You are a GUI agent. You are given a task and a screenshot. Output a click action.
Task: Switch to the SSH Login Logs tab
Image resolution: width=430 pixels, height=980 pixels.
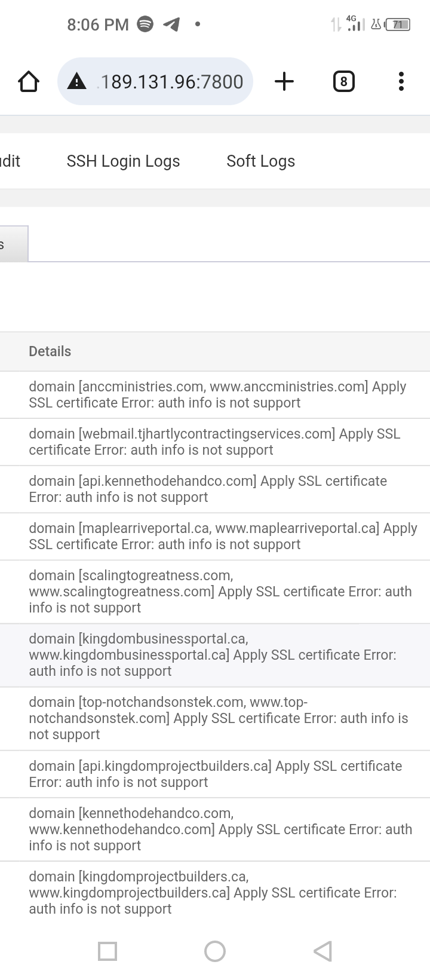tap(124, 161)
